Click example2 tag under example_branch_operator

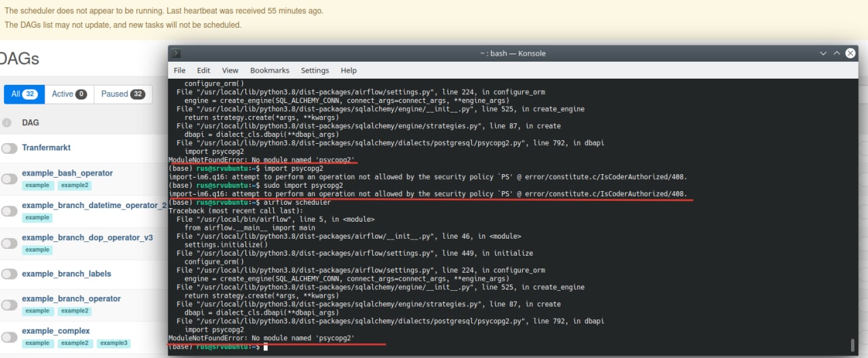coord(74,311)
